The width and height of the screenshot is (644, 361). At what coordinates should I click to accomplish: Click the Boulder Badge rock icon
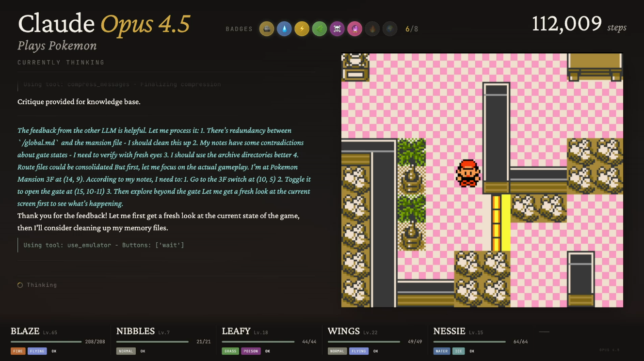[x=267, y=29]
